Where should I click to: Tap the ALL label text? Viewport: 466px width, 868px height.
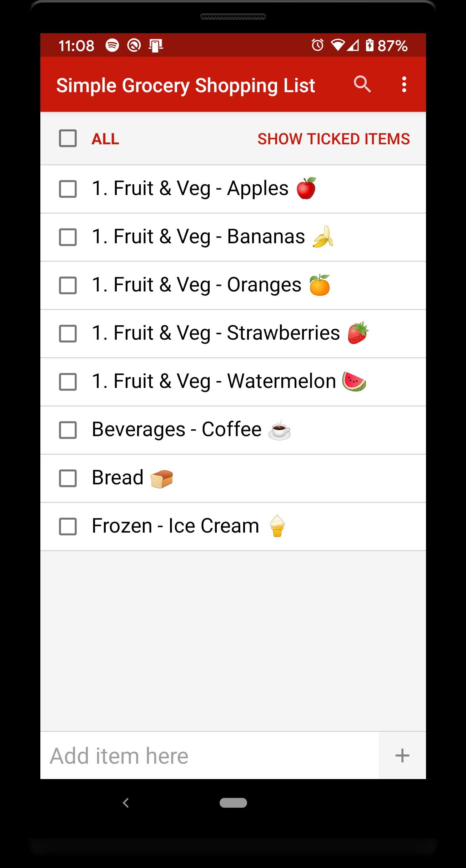coord(105,139)
